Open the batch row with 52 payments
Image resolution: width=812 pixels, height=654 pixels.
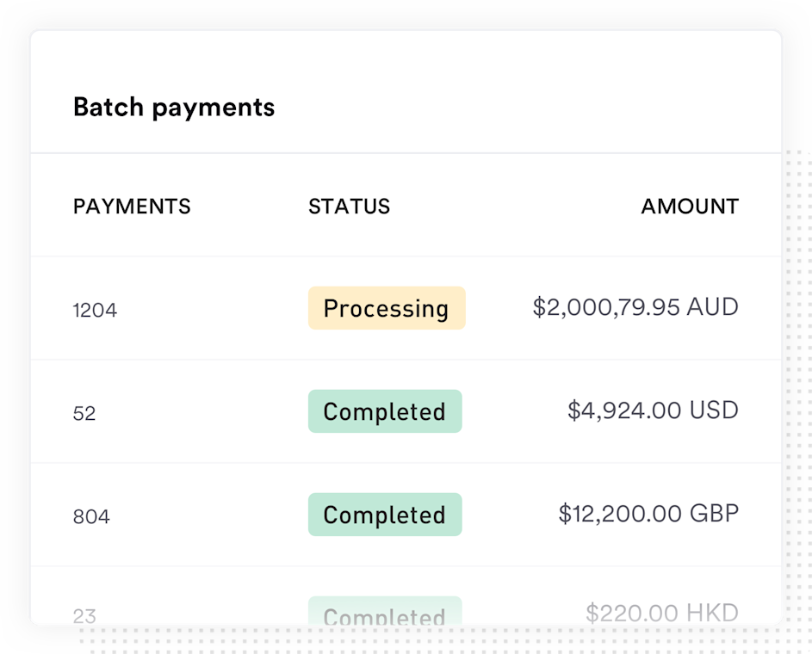[215, 411]
